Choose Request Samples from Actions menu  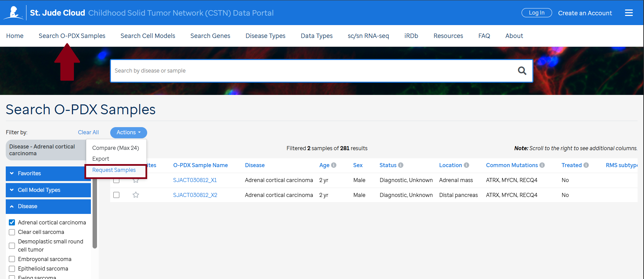[114, 170]
